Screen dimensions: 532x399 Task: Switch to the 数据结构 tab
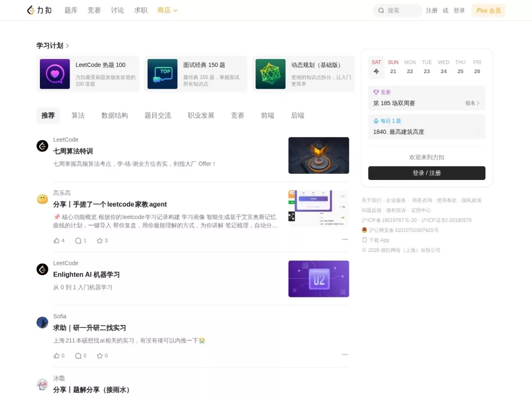pyautogui.click(x=115, y=115)
